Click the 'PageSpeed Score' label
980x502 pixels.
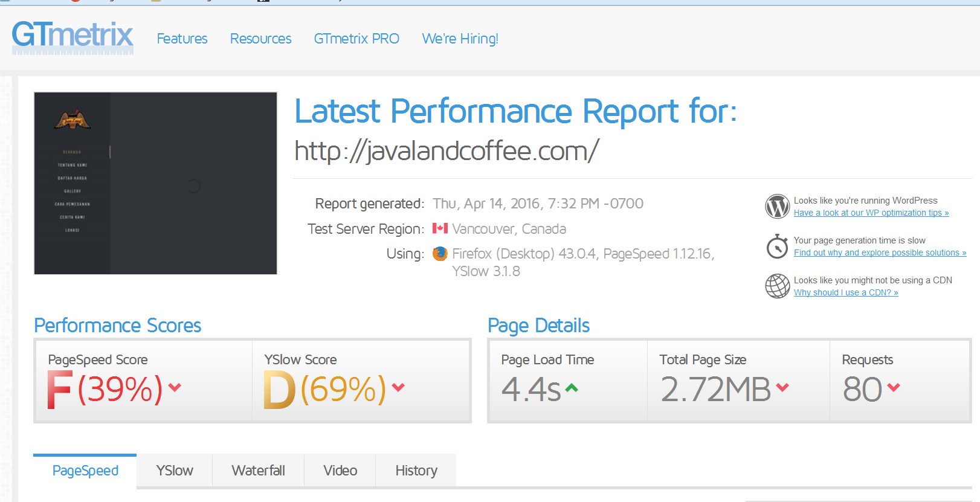(98, 360)
